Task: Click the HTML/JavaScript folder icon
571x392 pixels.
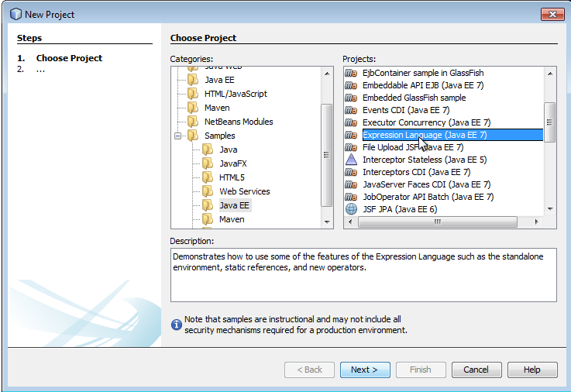Action: (193, 94)
